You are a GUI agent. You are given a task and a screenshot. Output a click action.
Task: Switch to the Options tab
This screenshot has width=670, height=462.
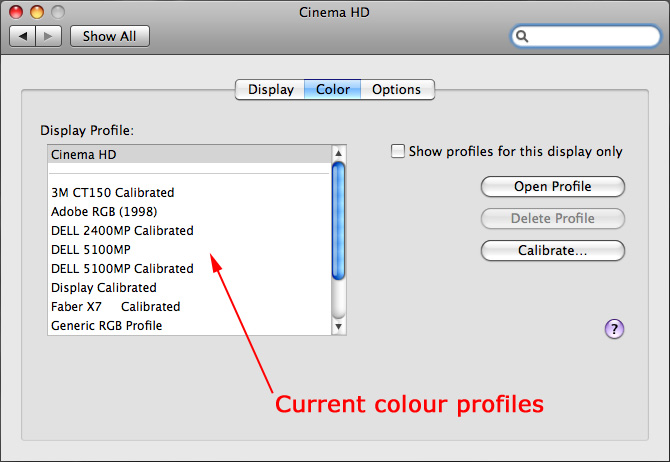click(397, 89)
